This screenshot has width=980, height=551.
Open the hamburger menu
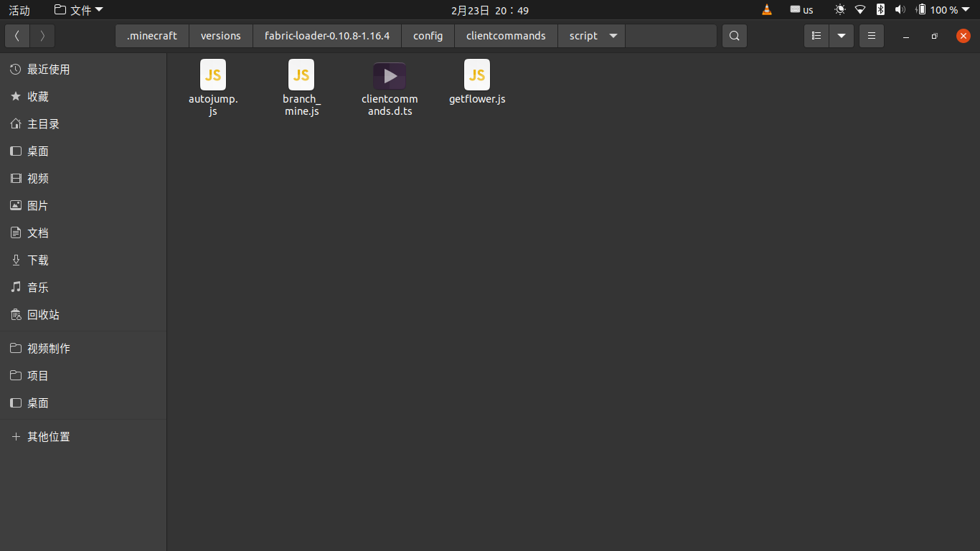coord(871,35)
